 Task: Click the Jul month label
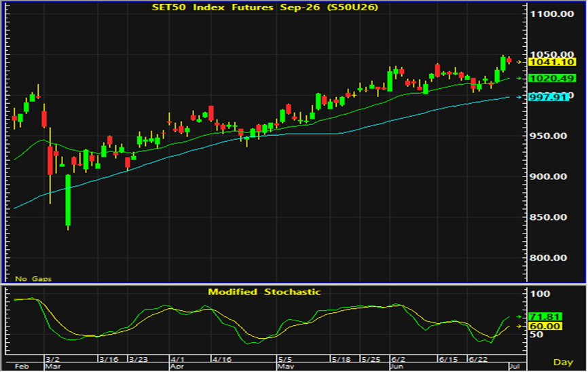(514, 367)
